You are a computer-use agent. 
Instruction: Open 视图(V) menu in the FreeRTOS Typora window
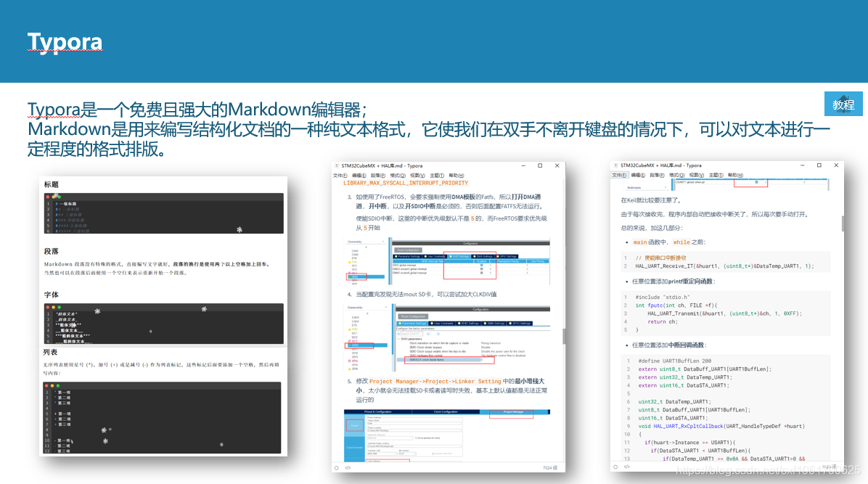point(417,176)
